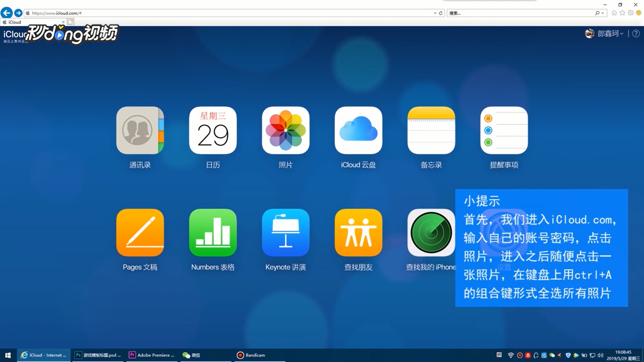Click the search magnifier icon
This screenshot has width=644, height=362.
597,13
